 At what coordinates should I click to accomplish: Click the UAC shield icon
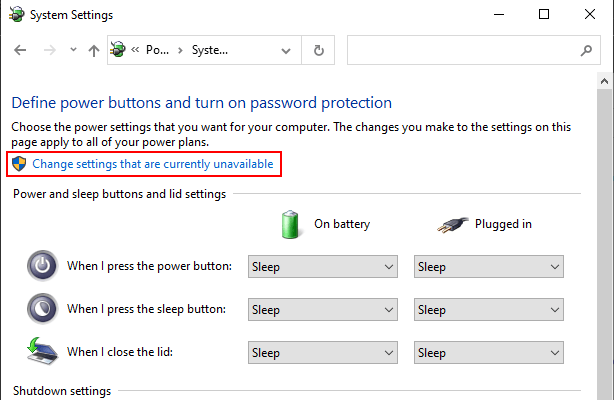[x=19, y=164]
